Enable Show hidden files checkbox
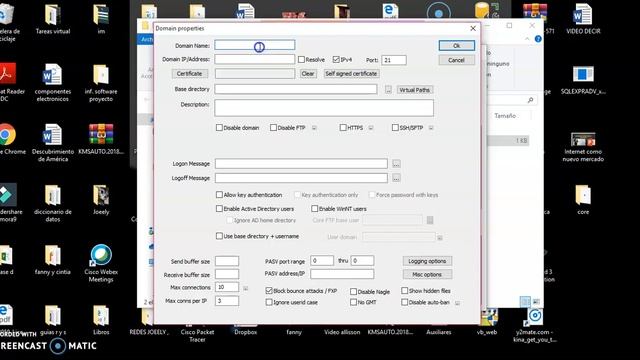The image size is (640, 360). 404,291
